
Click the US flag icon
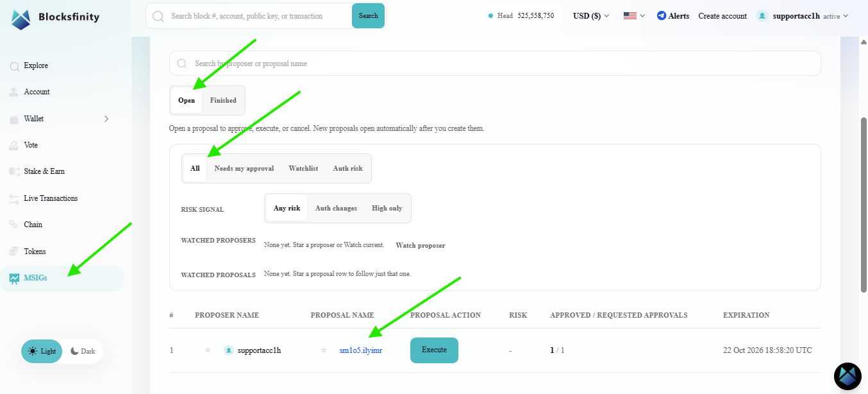point(630,16)
